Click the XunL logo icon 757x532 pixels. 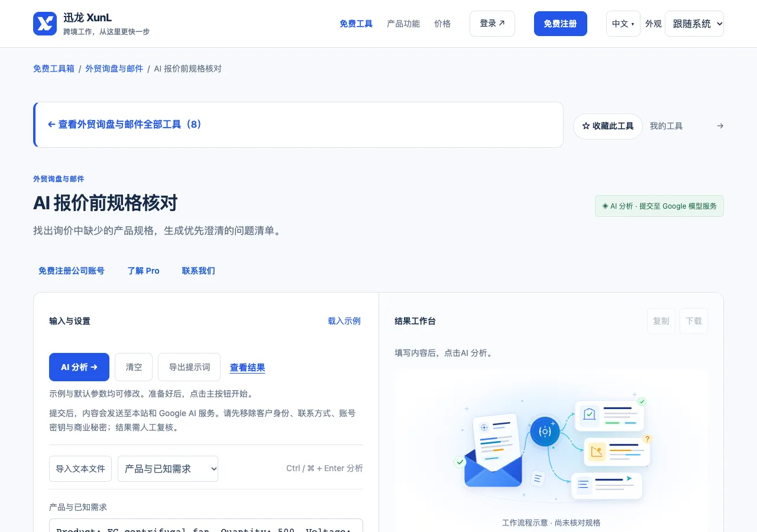pos(45,24)
